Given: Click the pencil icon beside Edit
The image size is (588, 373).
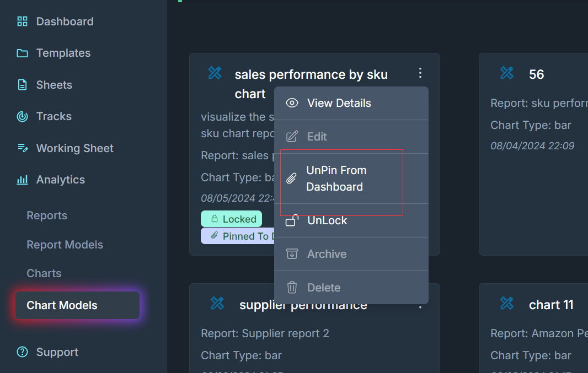Looking at the screenshot, I should [x=292, y=137].
